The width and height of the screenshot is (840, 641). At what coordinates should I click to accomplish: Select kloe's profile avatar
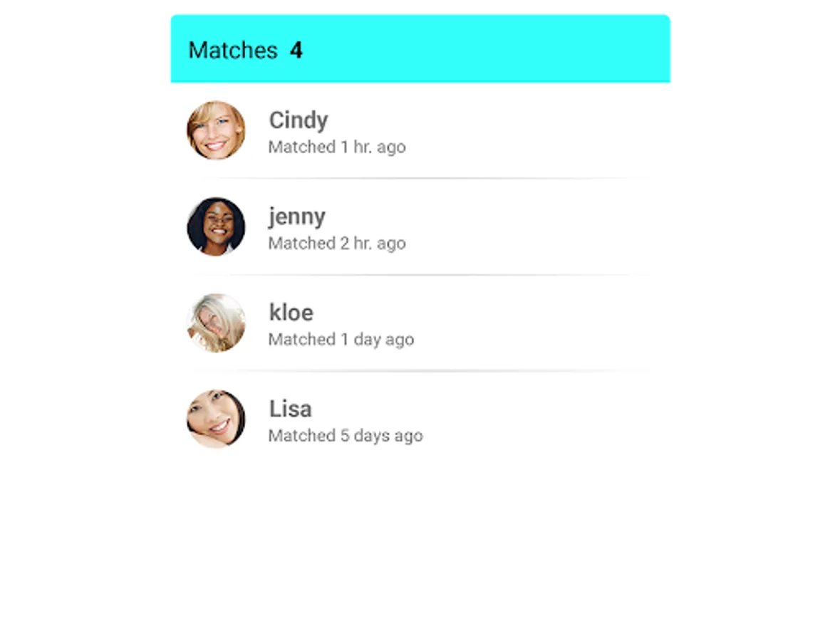216,323
